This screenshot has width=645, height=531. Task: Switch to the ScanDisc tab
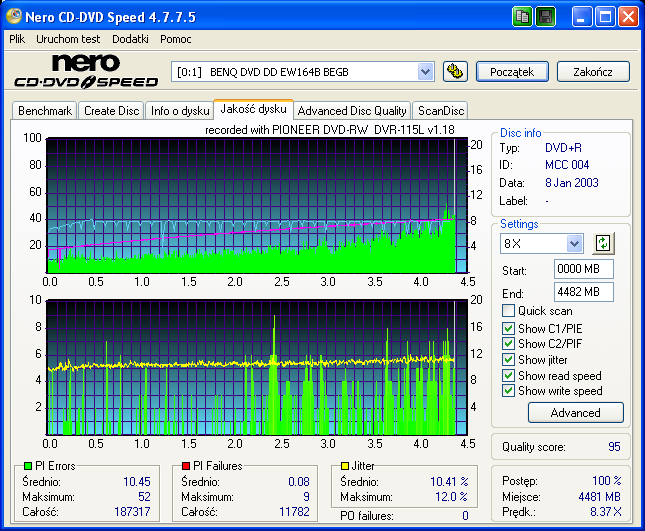(x=441, y=111)
